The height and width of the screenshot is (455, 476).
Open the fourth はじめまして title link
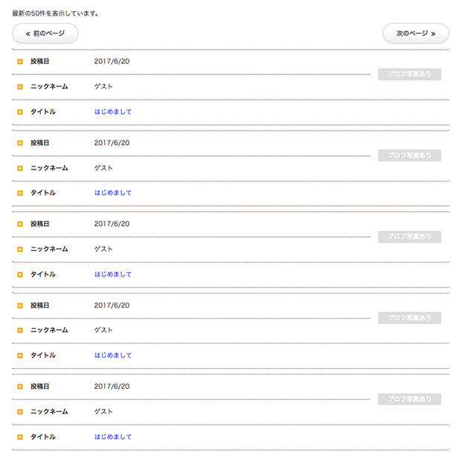[x=112, y=355]
